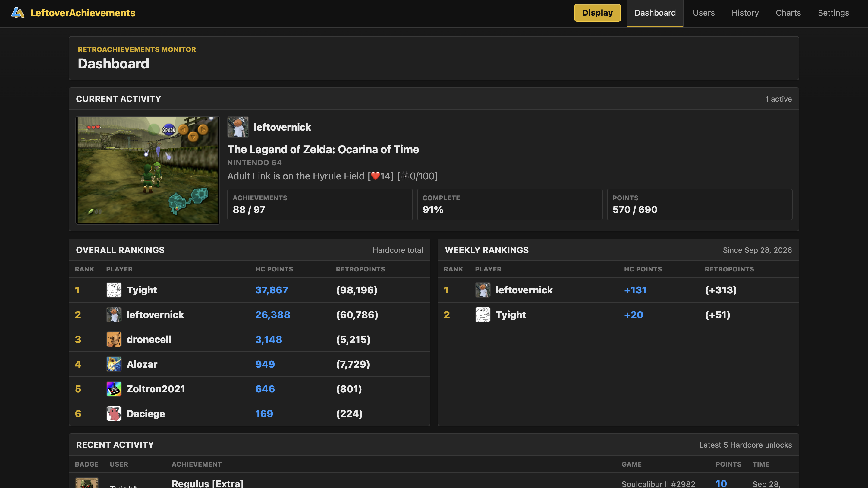Click the Ocarina of Time screenshot thumbnail
This screenshot has width=868, height=488.
click(x=148, y=170)
